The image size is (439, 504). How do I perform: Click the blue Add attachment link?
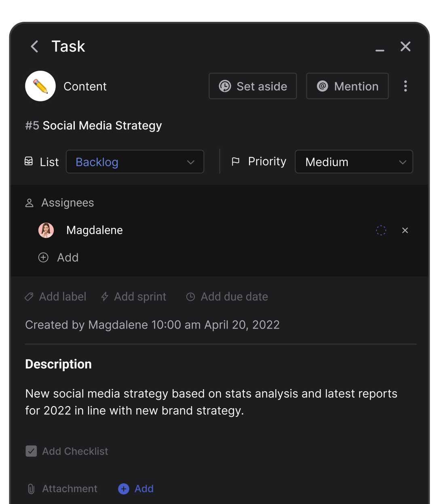click(x=136, y=489)
